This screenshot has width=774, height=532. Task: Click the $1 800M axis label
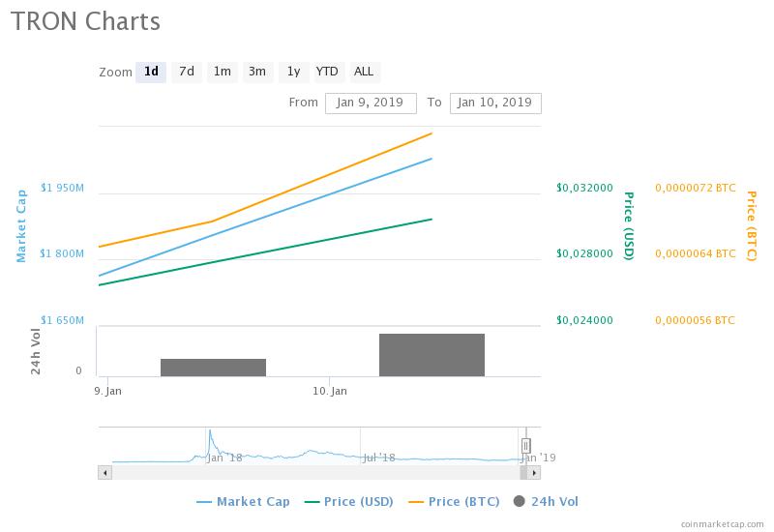pyautogui.click(x=62, y=253)
